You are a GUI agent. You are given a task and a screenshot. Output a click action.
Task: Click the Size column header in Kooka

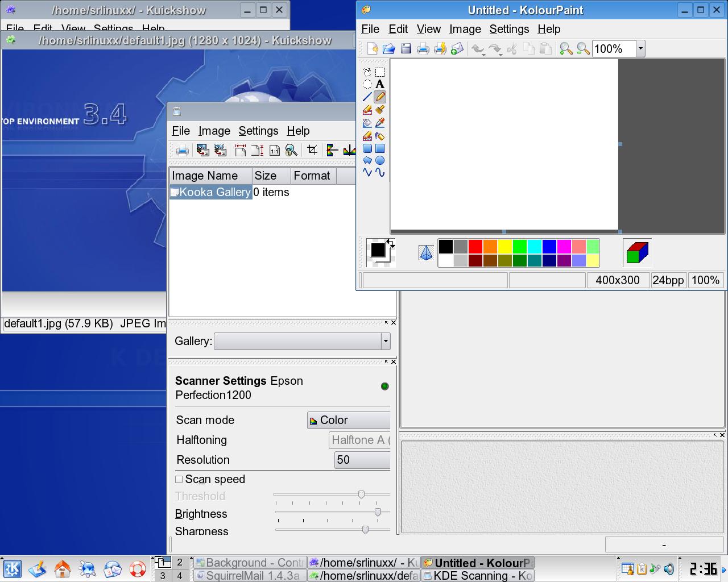(x=271, y=176)
